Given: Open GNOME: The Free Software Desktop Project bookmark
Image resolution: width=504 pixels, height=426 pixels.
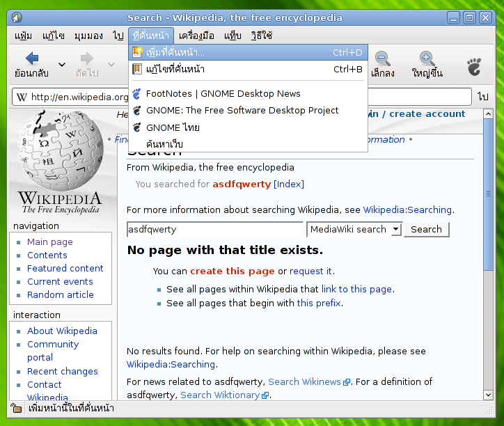Looking at the screenshot, I should [248, 111].
